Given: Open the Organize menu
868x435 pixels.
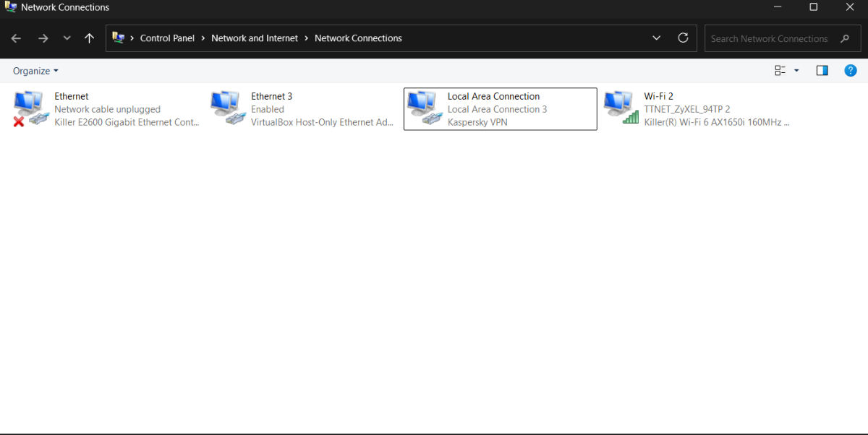Looking at the screenshot, I should [35, 71].
